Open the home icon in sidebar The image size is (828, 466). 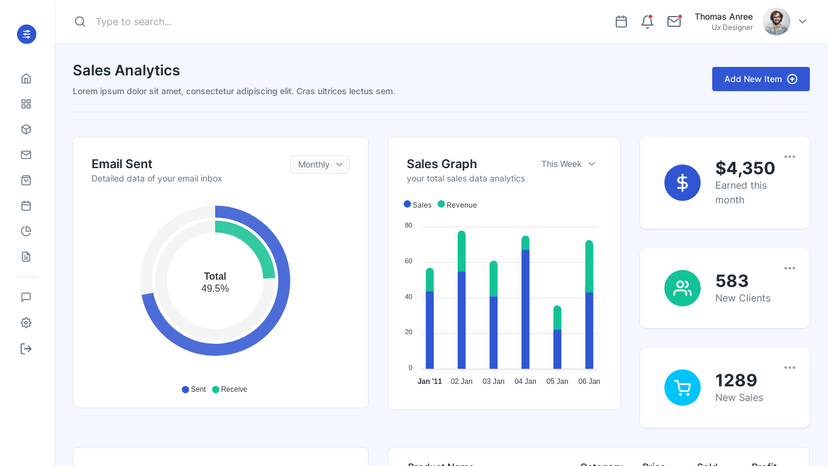coord(26,79)
